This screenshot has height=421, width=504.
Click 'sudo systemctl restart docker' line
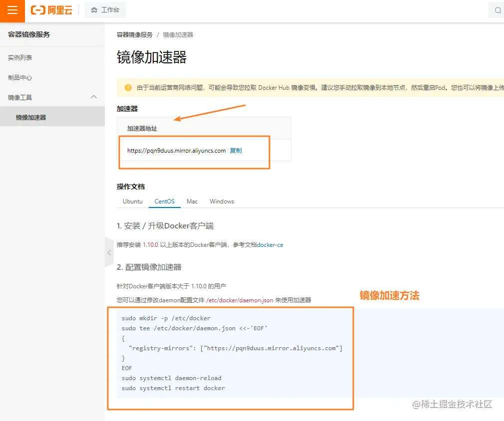click(x=173, y=388)
